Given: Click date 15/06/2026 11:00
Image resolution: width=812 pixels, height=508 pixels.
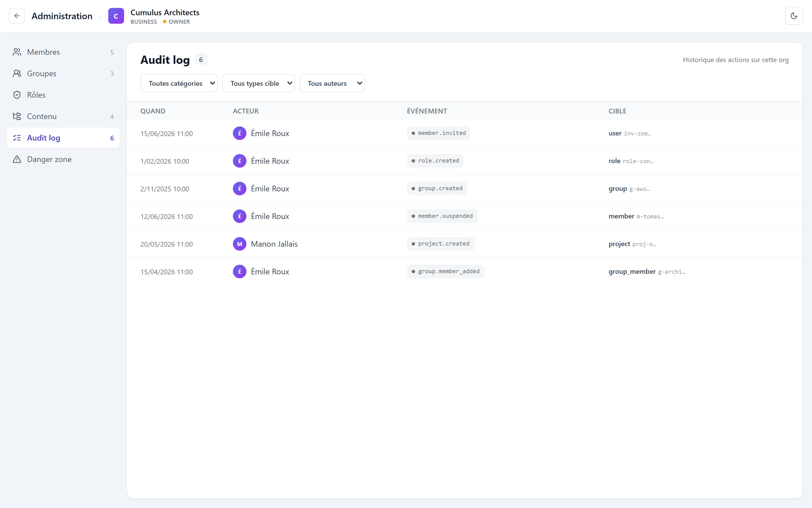Looking at the screenshot, I should [166, 134].
